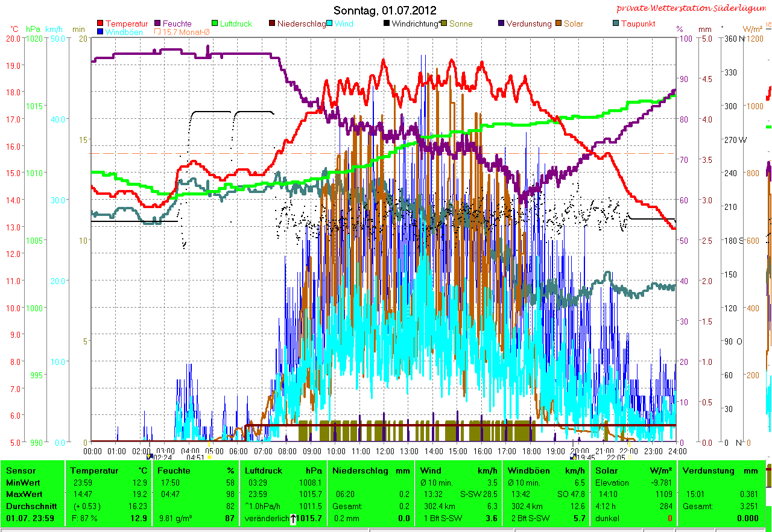Click the Windrichtung legend label
This screenshot has width=772, height=532.
[x=415, y=24]
